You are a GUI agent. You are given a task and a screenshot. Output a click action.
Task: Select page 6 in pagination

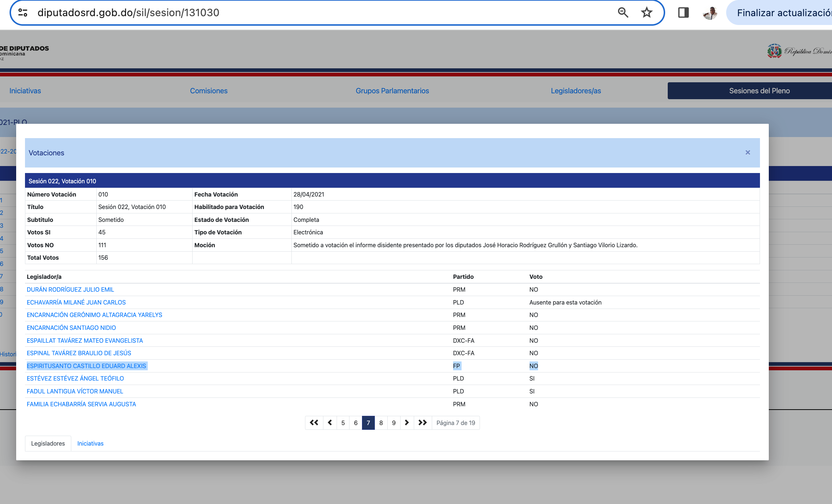pos(356,423)
